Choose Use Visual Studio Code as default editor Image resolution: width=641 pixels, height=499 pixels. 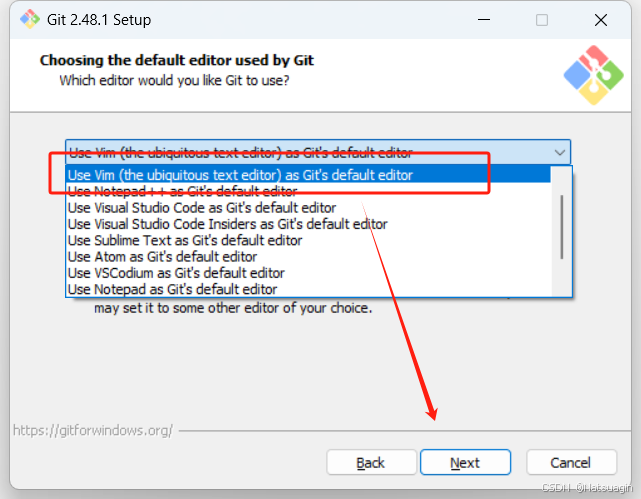pyautogui.click(x=308, y=208)
